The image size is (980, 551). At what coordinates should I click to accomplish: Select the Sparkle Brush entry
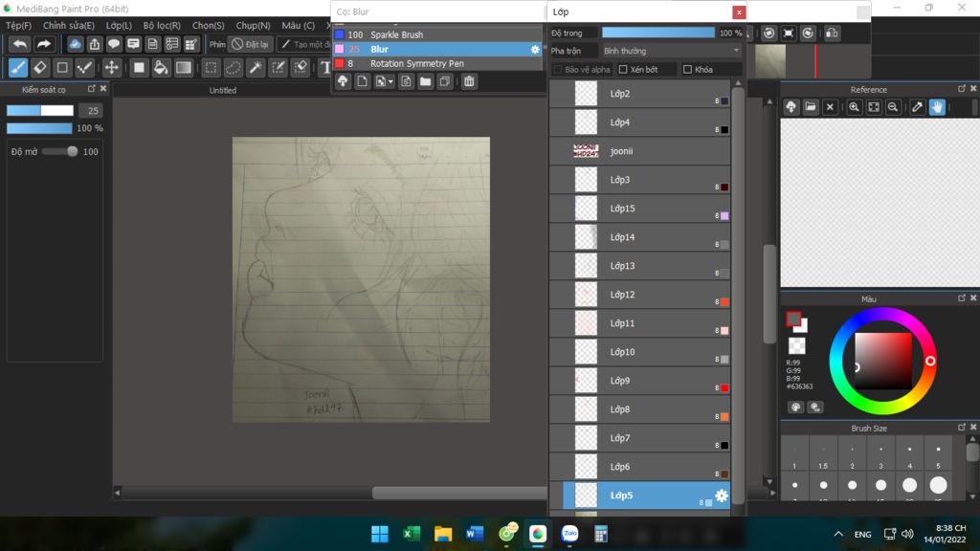click(436, 34)
